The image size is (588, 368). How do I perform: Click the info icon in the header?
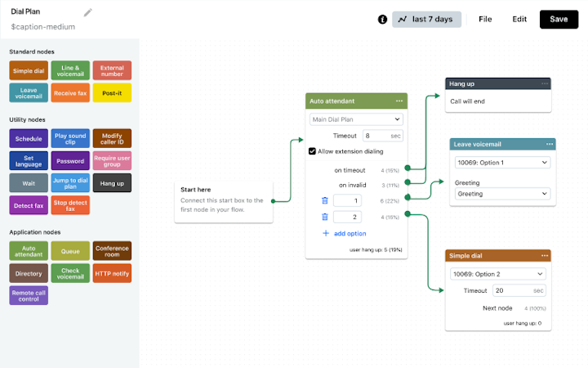pyautogui.click(x=382, y=20)
